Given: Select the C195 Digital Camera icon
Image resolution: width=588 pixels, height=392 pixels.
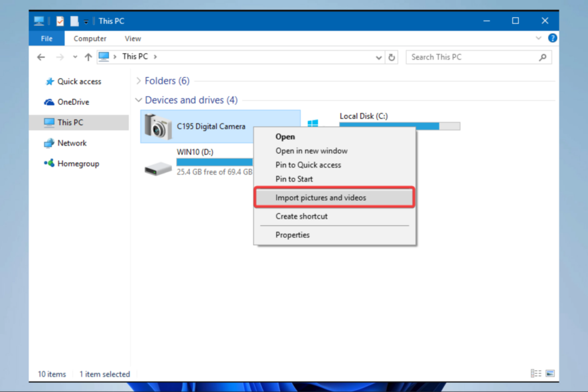Looking at the screenshot, I should [158, 126].
